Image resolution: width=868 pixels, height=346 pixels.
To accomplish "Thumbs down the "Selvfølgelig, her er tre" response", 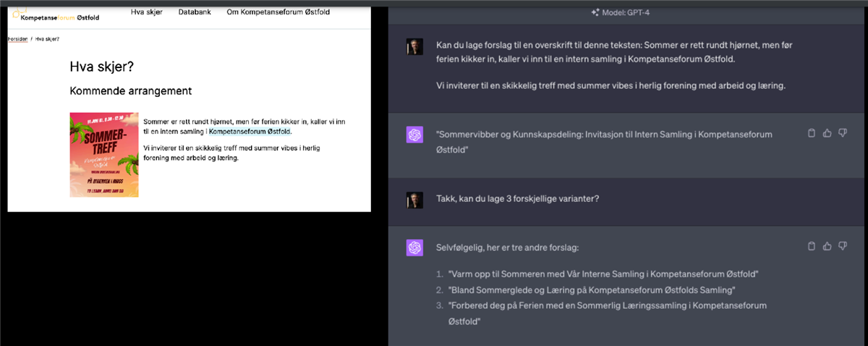I will (x=843, y=246).
